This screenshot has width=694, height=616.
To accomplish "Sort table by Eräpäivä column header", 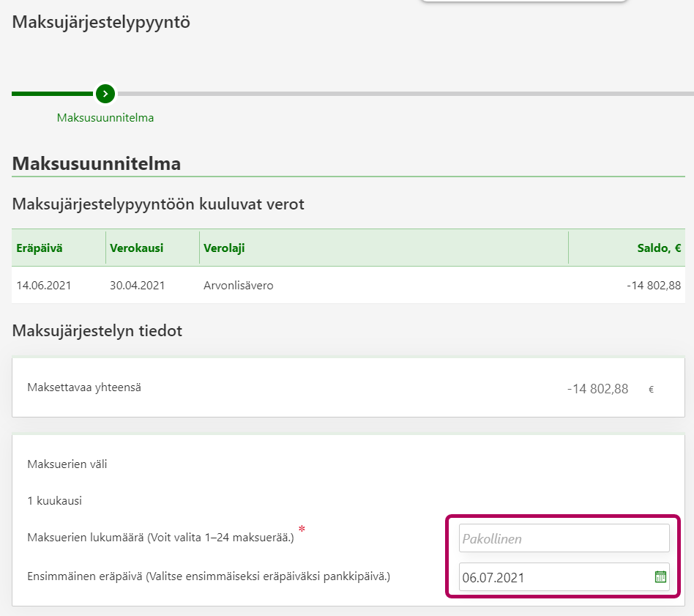I will click(x=40, y=248).
